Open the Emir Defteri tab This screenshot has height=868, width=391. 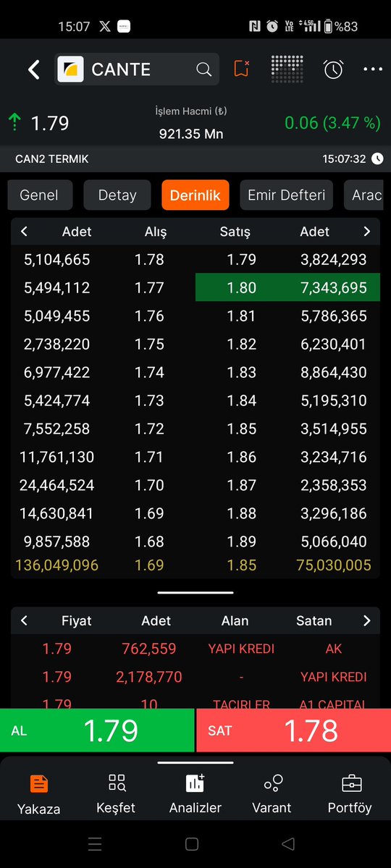286,195
